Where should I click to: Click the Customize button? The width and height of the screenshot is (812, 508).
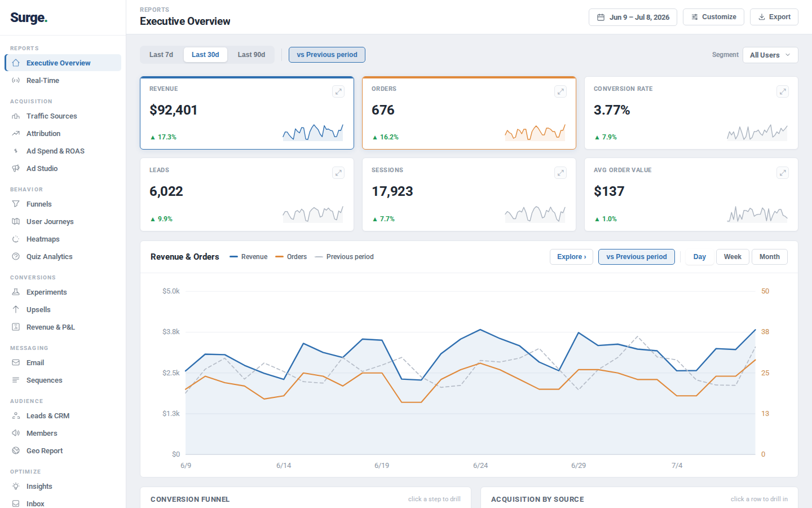point(713,17)
